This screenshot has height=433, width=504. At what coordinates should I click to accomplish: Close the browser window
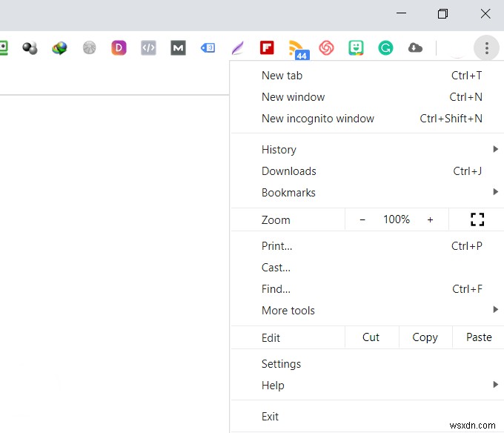[485, 13]
